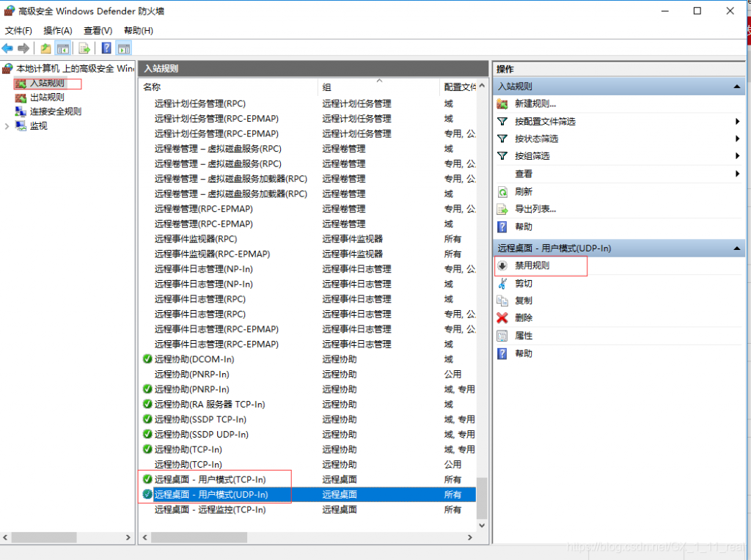Viewport: 751px width, 560px height.
Task: Click the Help question mark toolbar icon
Action: (x=106, y=48)
